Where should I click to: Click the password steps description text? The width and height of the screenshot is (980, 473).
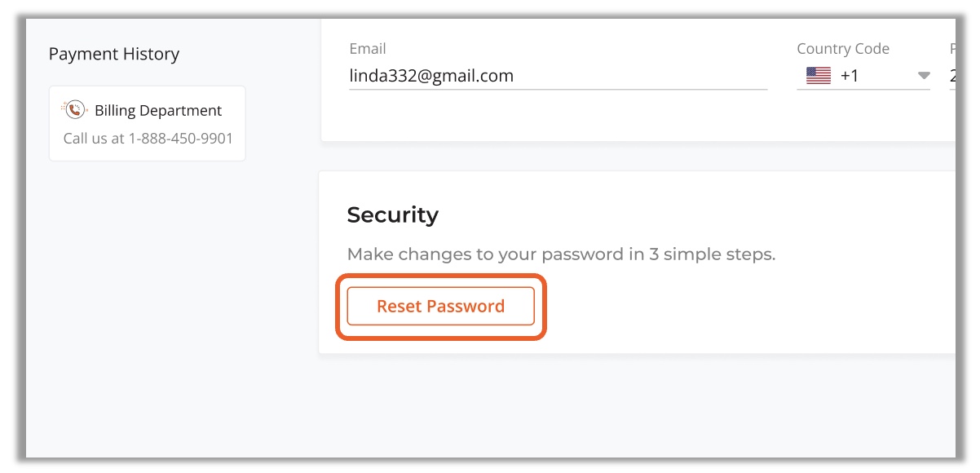[x=561, y=254]
